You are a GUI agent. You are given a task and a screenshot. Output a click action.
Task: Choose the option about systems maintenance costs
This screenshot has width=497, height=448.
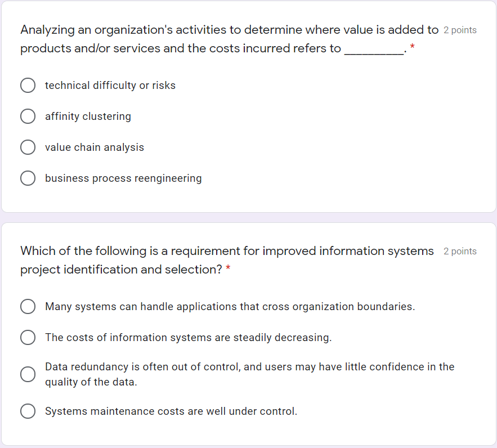click(x=28, y=411)
